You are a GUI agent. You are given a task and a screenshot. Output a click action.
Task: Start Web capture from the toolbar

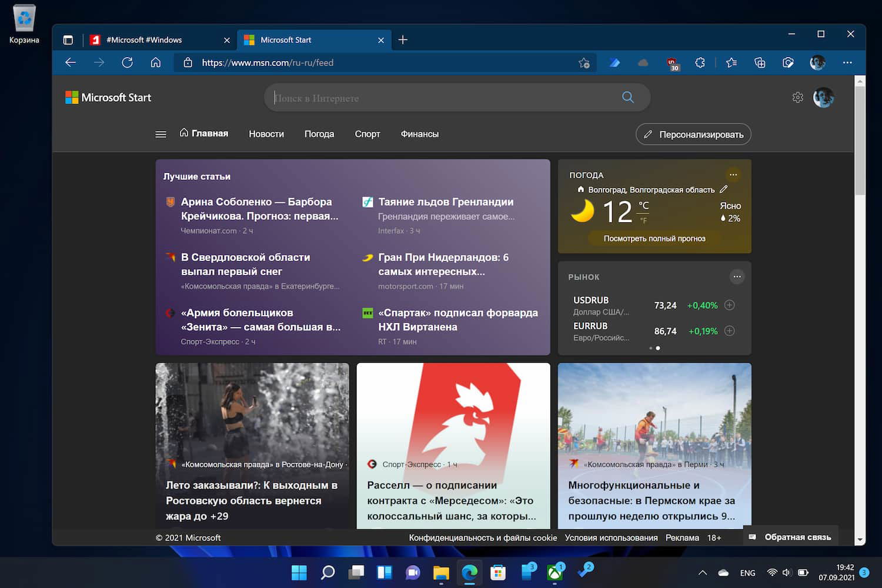click(788, 63)
